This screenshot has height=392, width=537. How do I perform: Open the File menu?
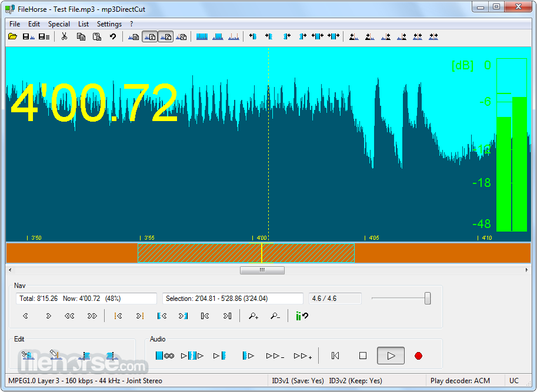15,24
